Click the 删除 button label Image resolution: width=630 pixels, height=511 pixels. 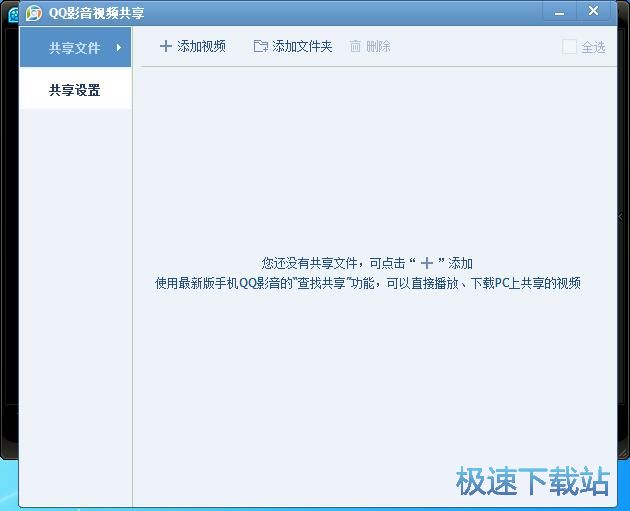pyautogui.click(x=378, y=47)
